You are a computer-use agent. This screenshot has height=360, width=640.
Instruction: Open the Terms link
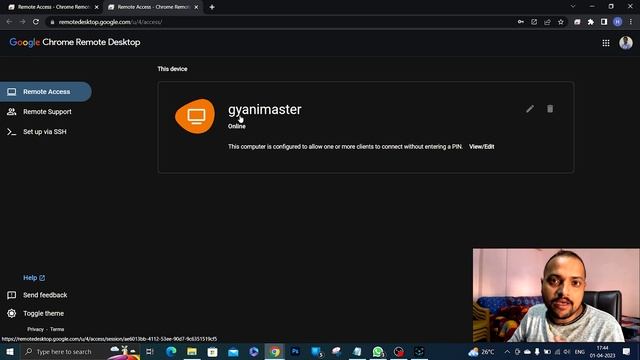tap(57, 329)
